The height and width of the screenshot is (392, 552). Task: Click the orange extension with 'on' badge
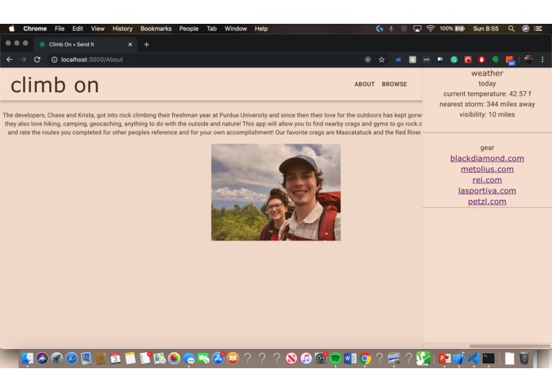click(x=510, y=60)
